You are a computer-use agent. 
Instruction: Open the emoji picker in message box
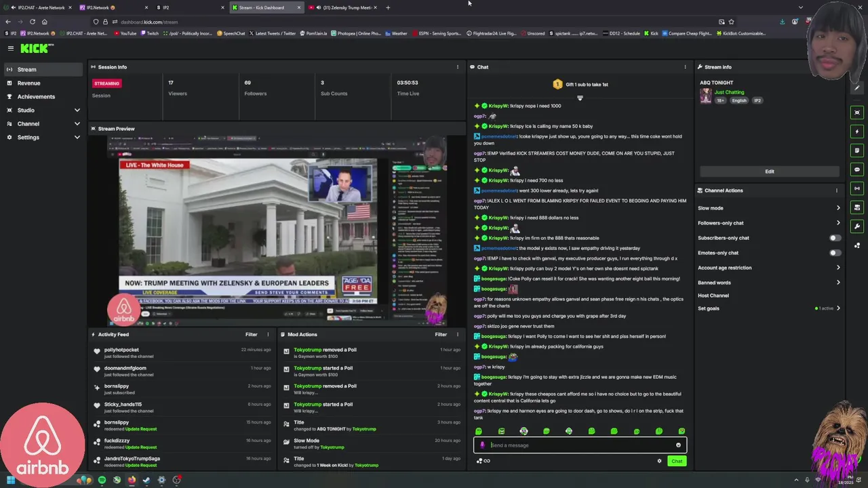pos(678,445)
